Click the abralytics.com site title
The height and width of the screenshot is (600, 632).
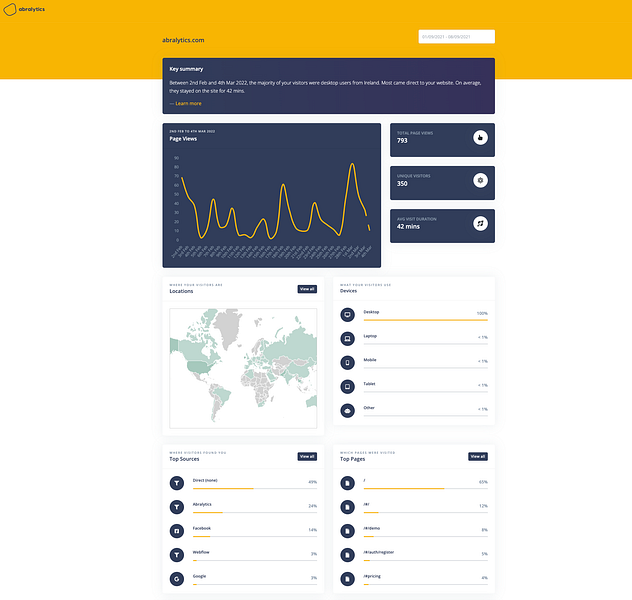[183, 40]
